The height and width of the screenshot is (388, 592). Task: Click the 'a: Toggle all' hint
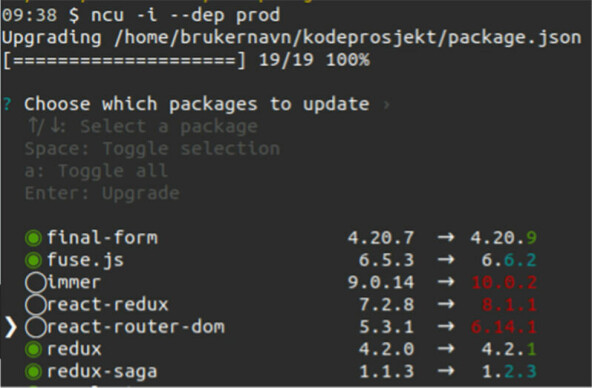[96, 171]
